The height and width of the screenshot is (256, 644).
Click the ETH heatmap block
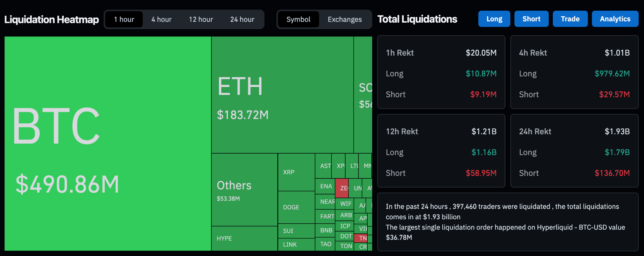[282, 95]
